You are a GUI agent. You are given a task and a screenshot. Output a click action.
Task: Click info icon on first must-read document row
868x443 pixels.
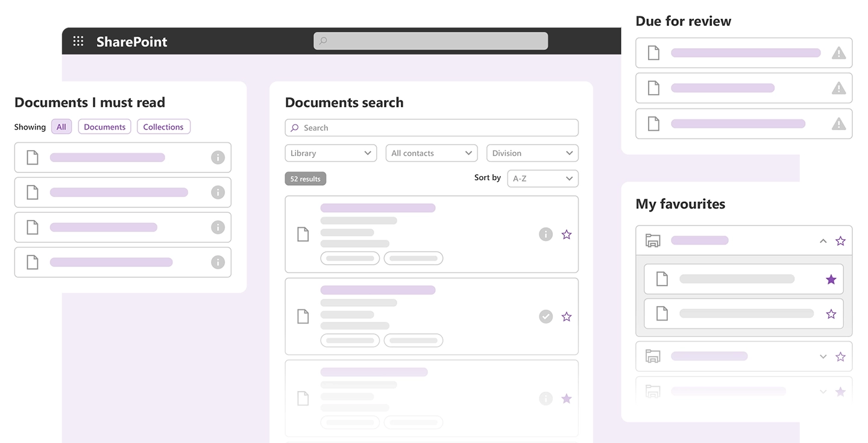(218, 157)
